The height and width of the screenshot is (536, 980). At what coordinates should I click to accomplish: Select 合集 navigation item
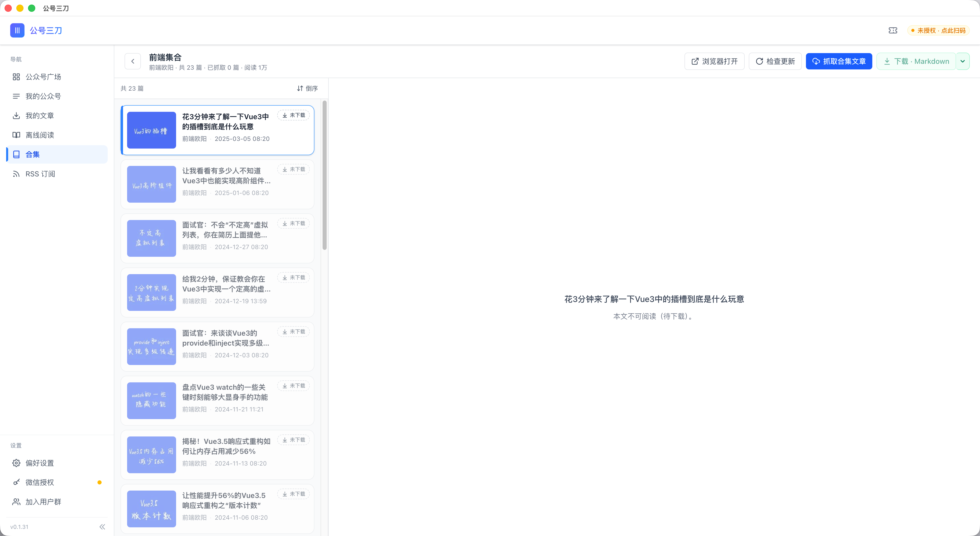click(x=57, y=154)
